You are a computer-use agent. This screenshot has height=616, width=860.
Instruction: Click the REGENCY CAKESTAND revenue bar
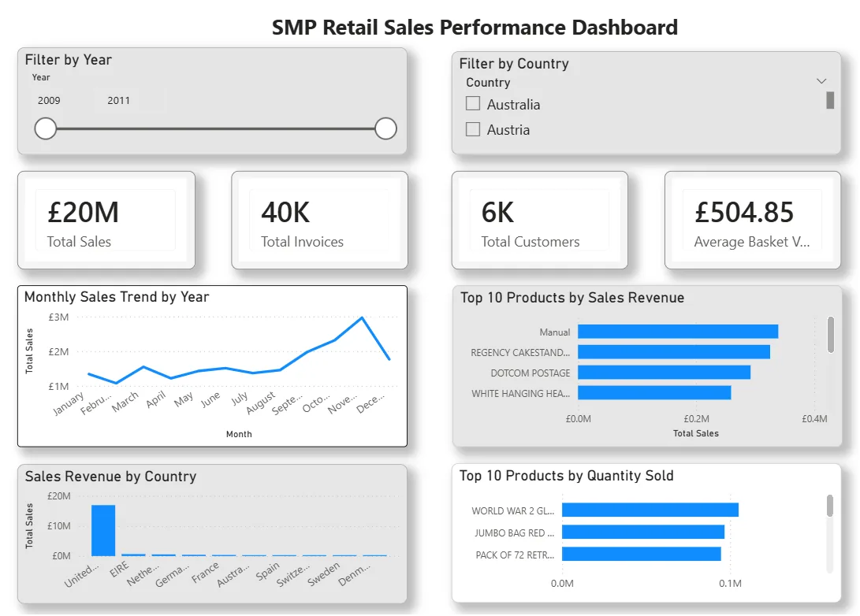click(674, 352)
